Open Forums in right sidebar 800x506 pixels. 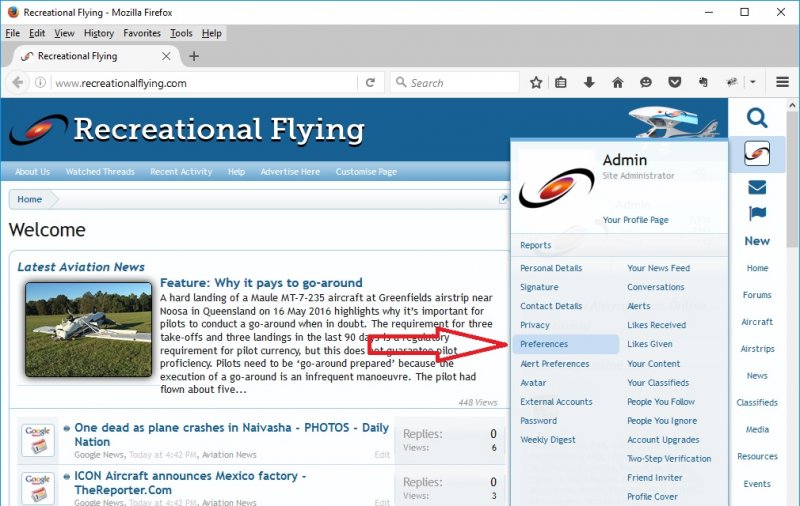click(x=757, y=295)
